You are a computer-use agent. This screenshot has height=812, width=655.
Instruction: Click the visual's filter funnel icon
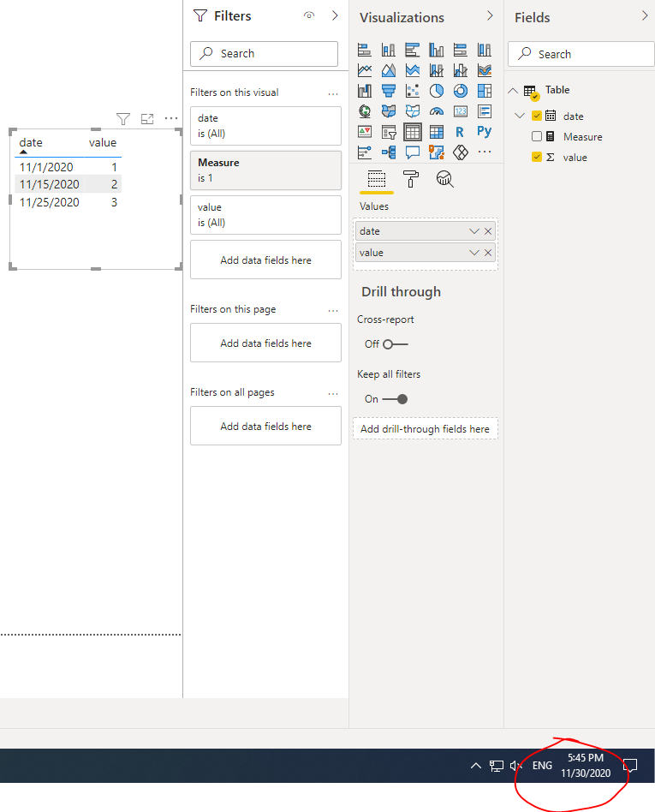point(123,119)
